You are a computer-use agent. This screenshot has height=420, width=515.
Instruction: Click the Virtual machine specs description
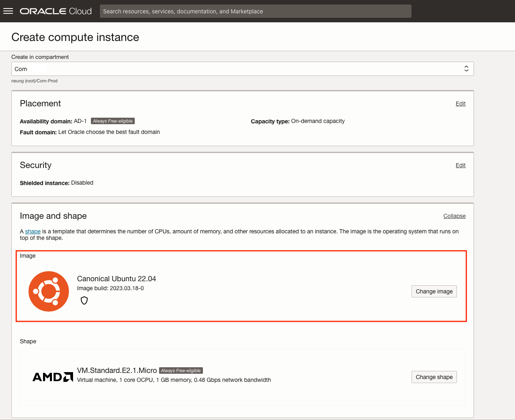[x=174, y=380]
